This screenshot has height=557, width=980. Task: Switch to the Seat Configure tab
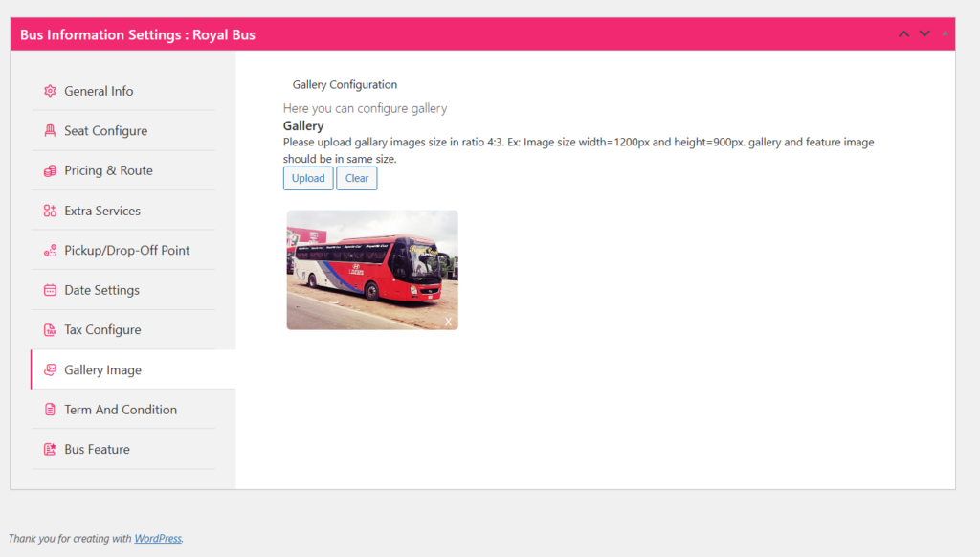[105, 131]
